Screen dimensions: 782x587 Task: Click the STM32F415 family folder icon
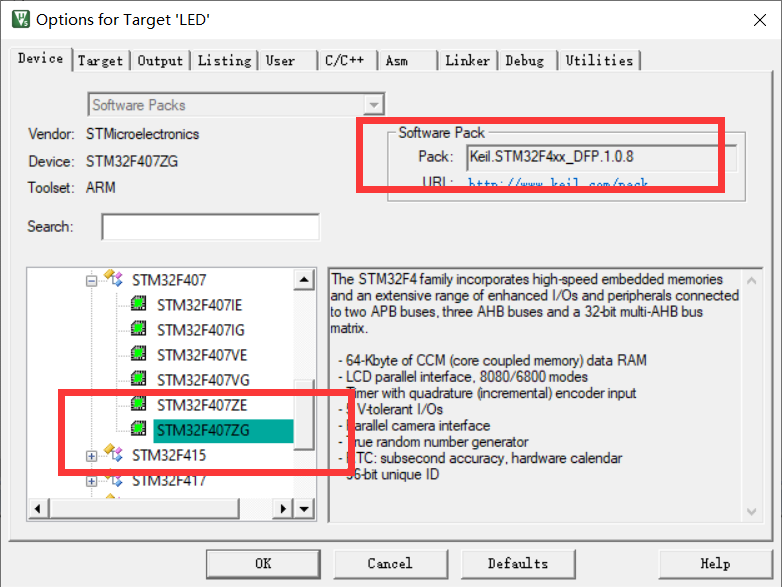(x=113, y=453)
